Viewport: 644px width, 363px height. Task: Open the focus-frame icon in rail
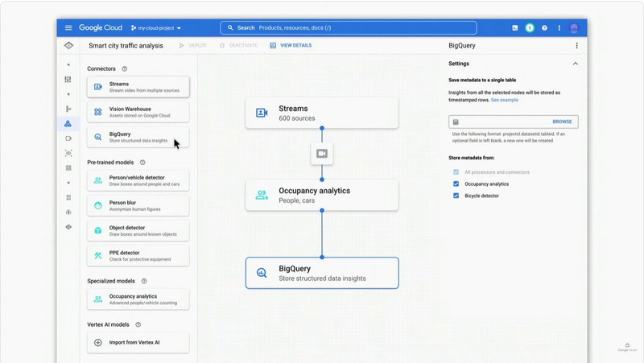(68, 153)
